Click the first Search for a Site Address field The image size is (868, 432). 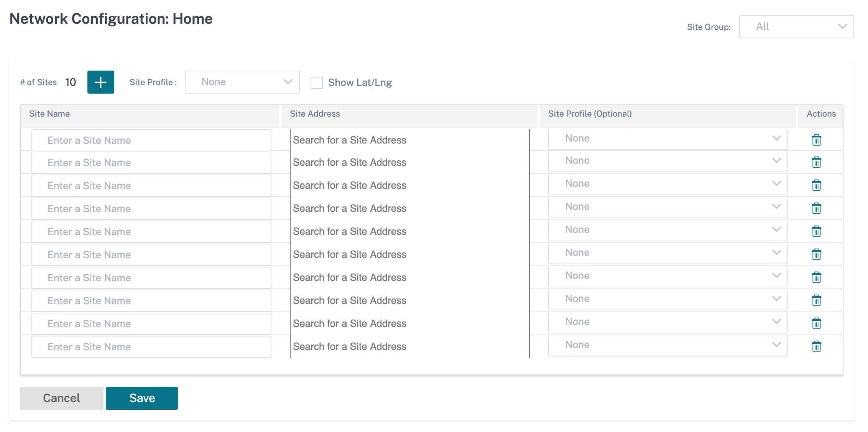409,140
